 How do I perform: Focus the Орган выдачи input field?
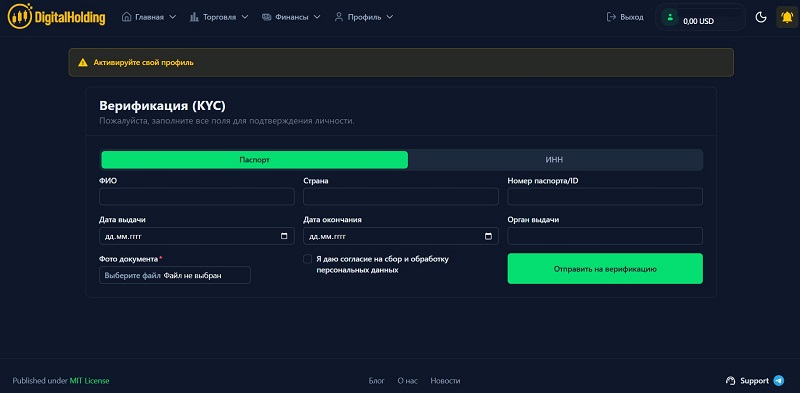(605, 236)
